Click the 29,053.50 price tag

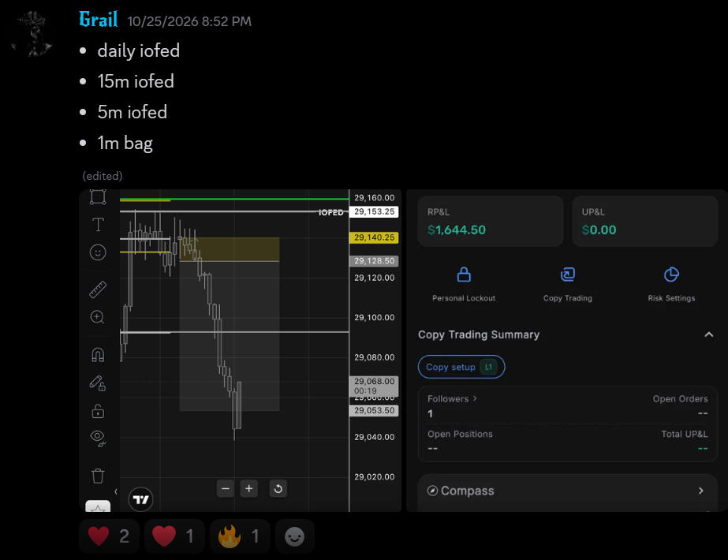[x=374, y=410]
